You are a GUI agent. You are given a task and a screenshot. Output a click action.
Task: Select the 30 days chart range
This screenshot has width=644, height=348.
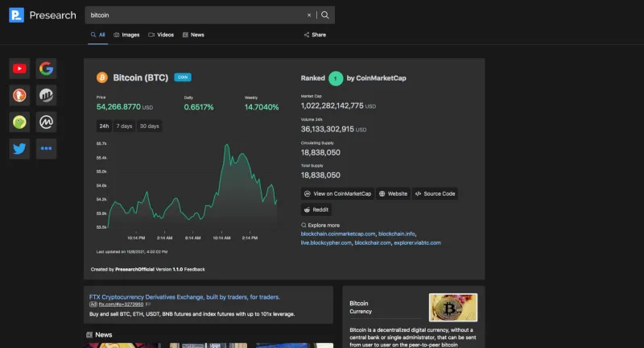(x=149, y=126)
